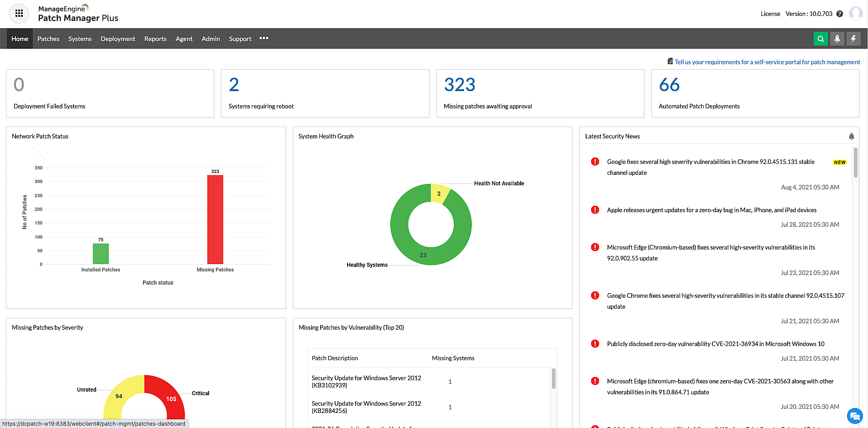Click the Network Patch Status title
Image resolution: width=868 pixels, height=428 pixels.
pos(40,136)
